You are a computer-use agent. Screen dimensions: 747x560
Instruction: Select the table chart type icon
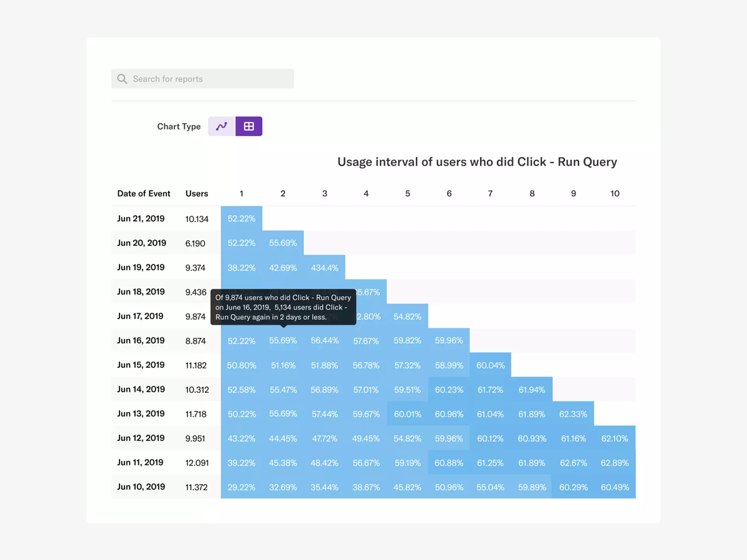[248, 126]
